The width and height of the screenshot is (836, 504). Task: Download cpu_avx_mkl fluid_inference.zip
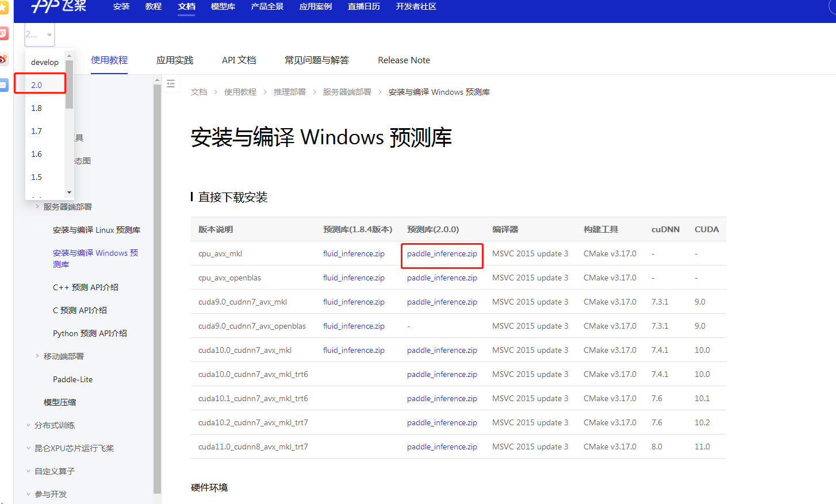point(354,253)
